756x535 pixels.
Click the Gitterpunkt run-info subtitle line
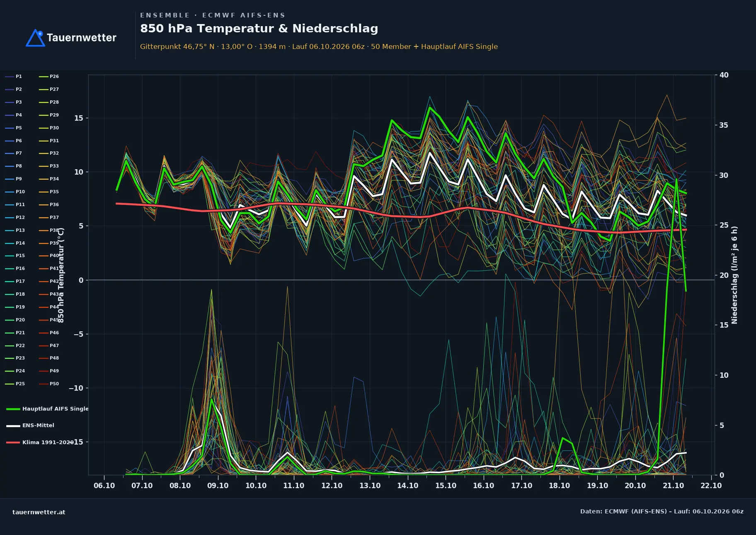[319, 46]
